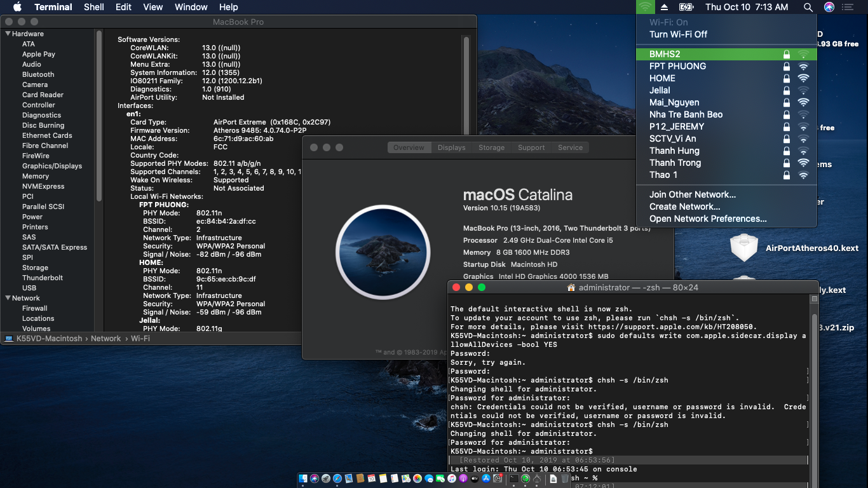The width and height of the screenshot is (868, 488).
Task: Open Contacts book icon in Dock
Action: tap(360, 478)
